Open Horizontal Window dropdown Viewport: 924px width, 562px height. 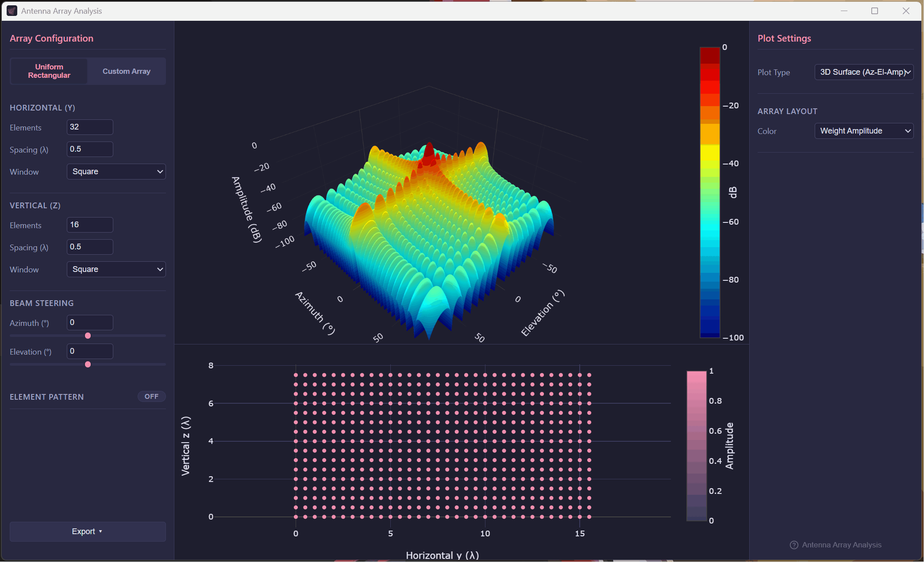[116, 172]
